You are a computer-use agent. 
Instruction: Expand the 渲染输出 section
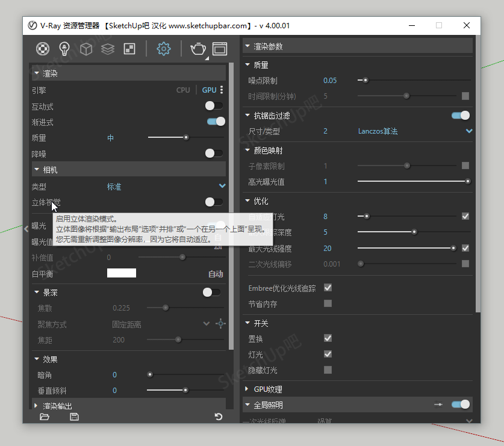click(x=36, y=406)
